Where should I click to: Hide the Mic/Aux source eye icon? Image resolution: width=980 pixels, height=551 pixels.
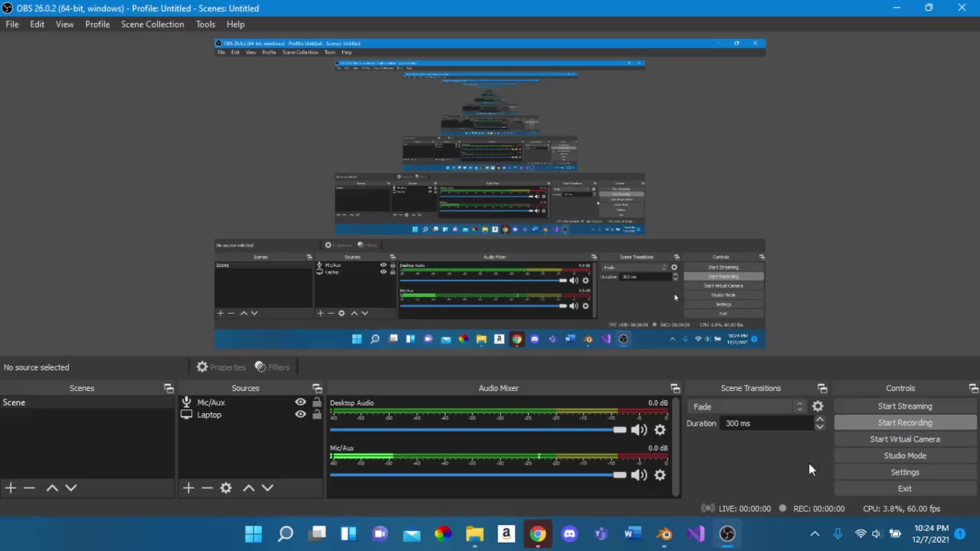301,402
